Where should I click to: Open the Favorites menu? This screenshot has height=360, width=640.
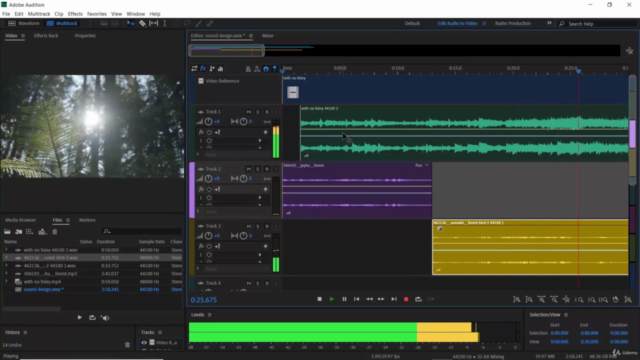pyautogui.click(x=97, y=14)
